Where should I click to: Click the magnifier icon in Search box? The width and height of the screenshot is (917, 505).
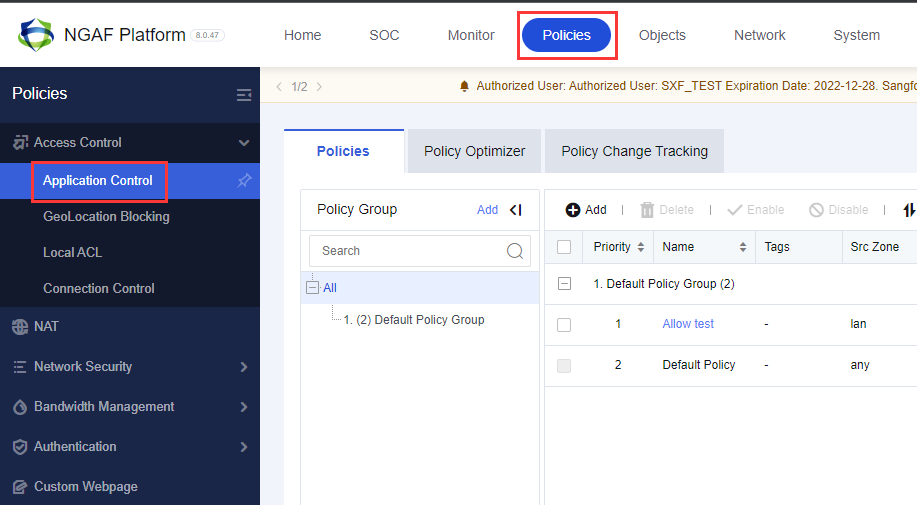click(x=515, y=251)
